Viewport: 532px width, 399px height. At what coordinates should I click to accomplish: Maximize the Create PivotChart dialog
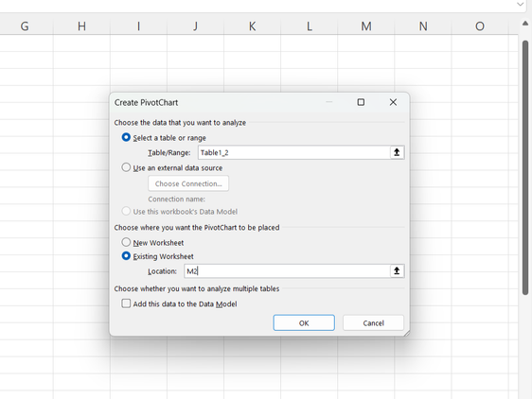click(361, 102)
